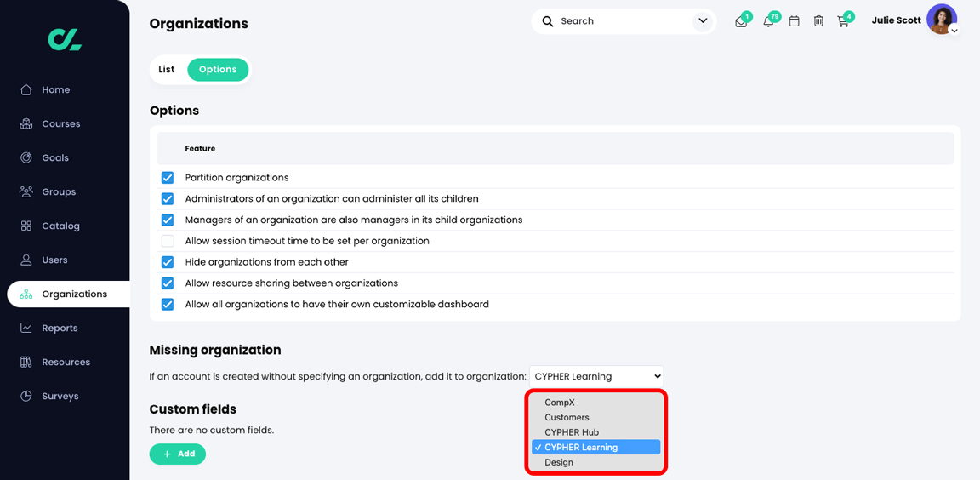The height and width of the screenshot is (480, 980).
Task: Go to Groups in sidebar
Action: point(59,191)
